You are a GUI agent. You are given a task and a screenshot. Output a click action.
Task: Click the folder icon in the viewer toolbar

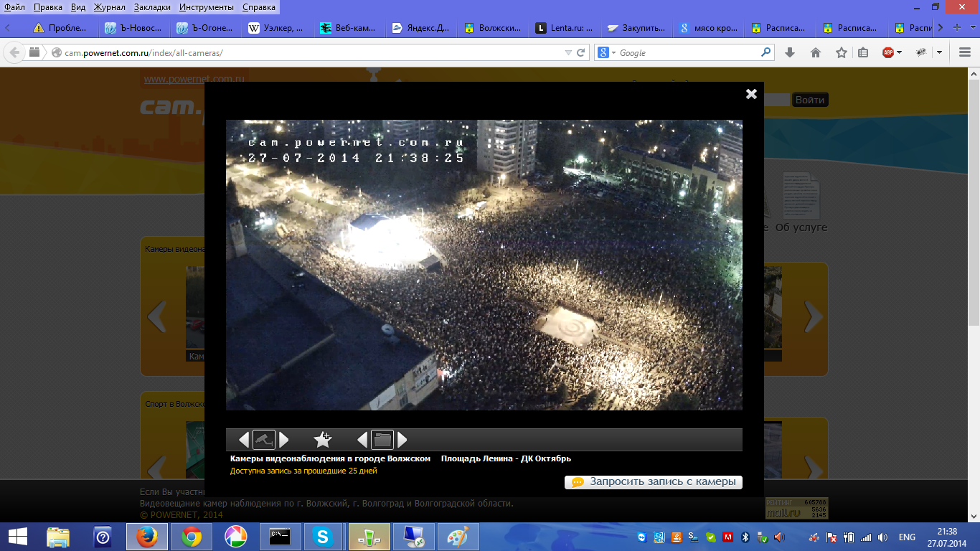point(382,440)
